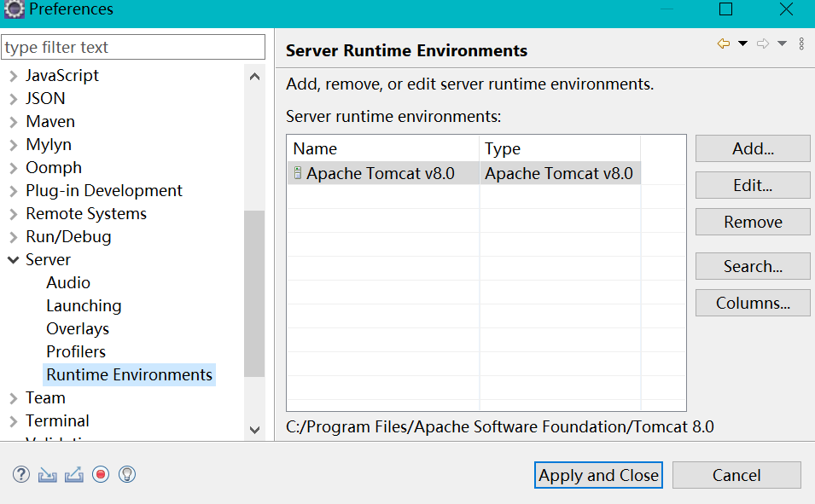Click the tree scroll down arrow

[254, 430]
